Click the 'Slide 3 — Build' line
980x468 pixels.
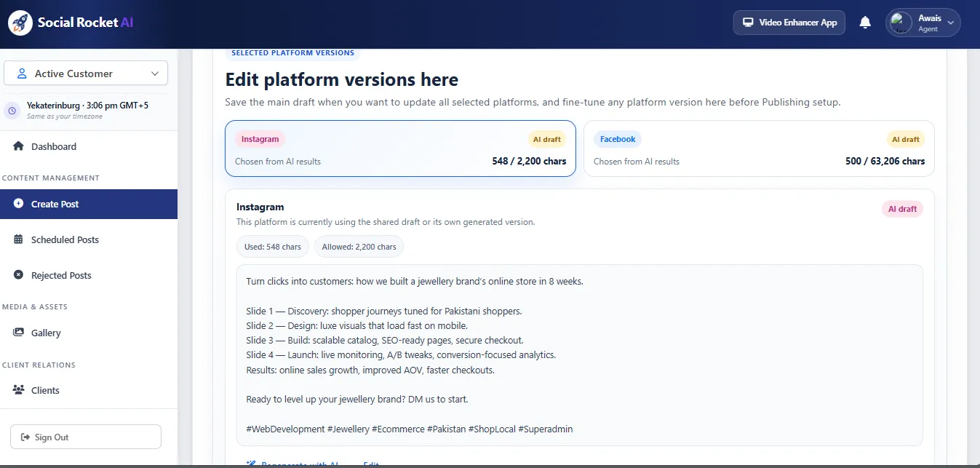pyautogui.click(x=385, y=340)
